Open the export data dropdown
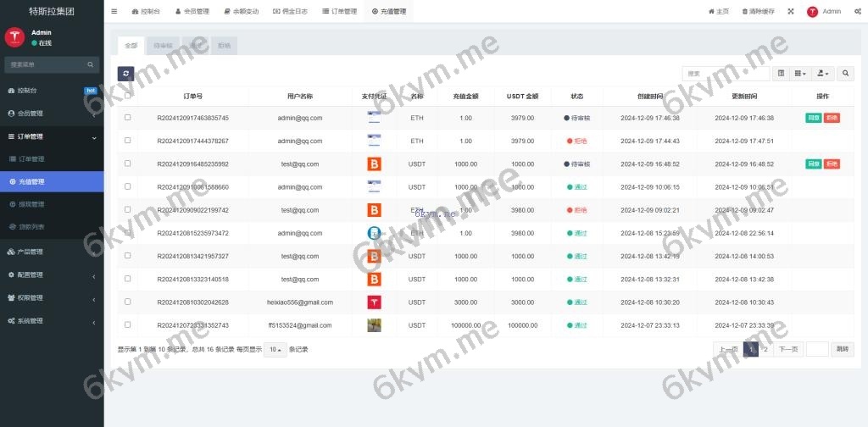This screenshot has height=427, width=868. [823, 74]
